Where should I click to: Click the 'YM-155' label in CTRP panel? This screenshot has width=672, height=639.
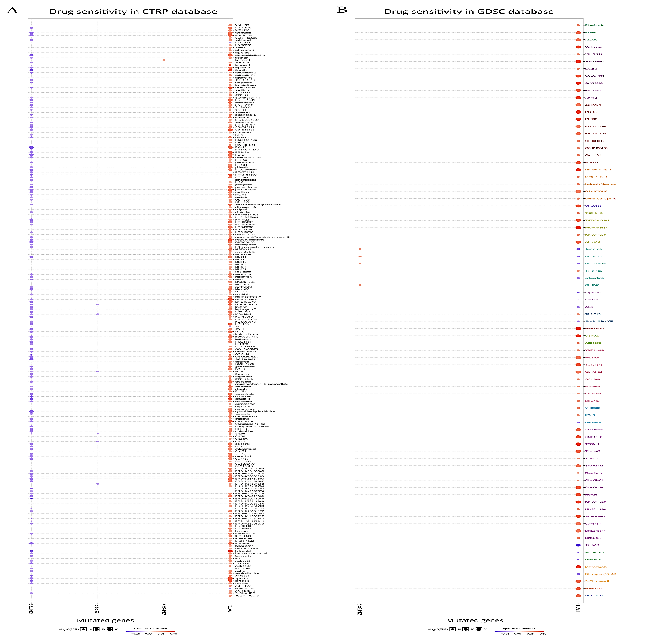click(x=241, y=25)
